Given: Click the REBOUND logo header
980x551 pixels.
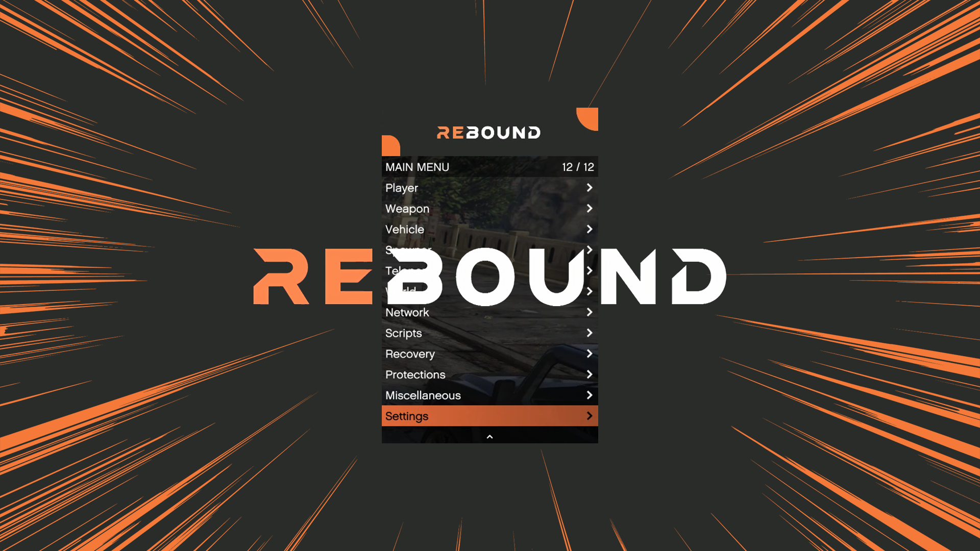Looking at the screenshot, I should [489, 132].
